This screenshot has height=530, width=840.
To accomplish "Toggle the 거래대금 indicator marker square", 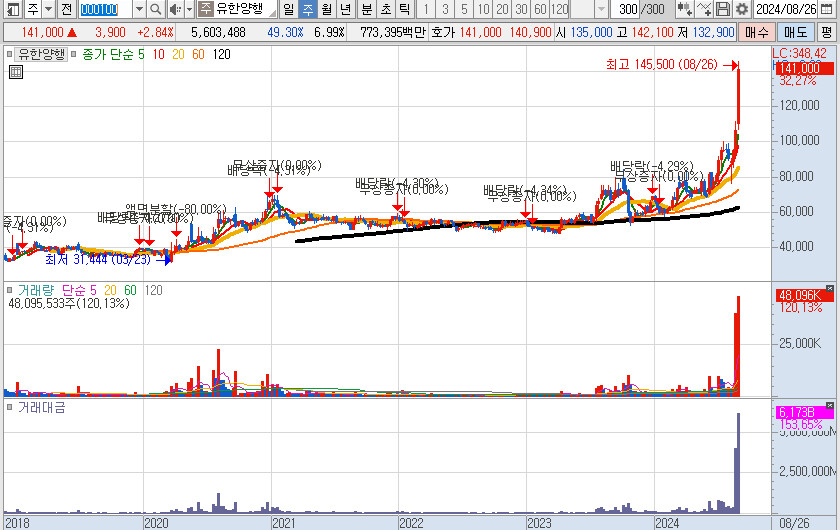I will 10,407.
